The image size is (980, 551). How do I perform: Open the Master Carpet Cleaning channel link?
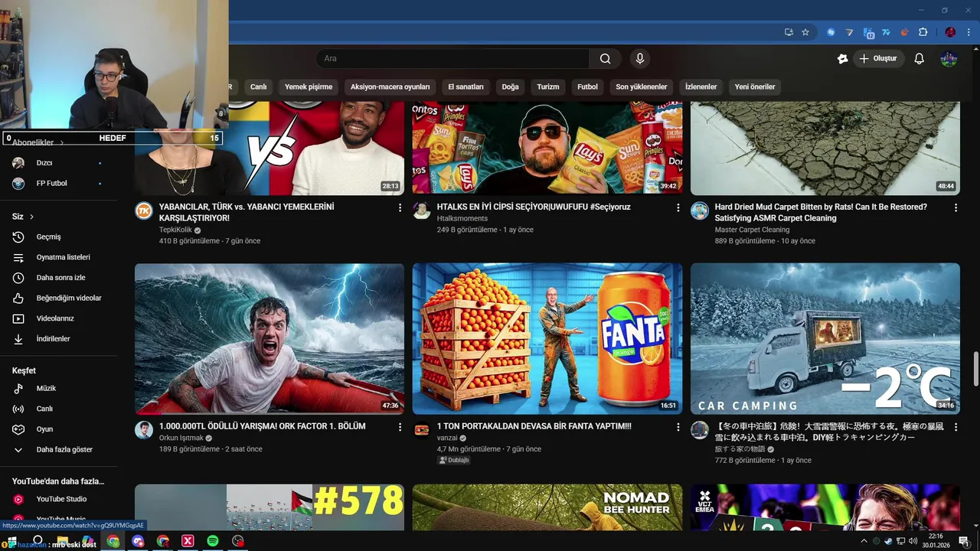pos(752,230)
